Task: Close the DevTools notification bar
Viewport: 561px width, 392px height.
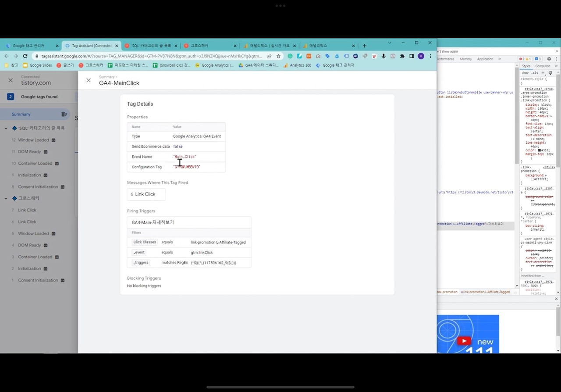Action: tap(556, 51)
